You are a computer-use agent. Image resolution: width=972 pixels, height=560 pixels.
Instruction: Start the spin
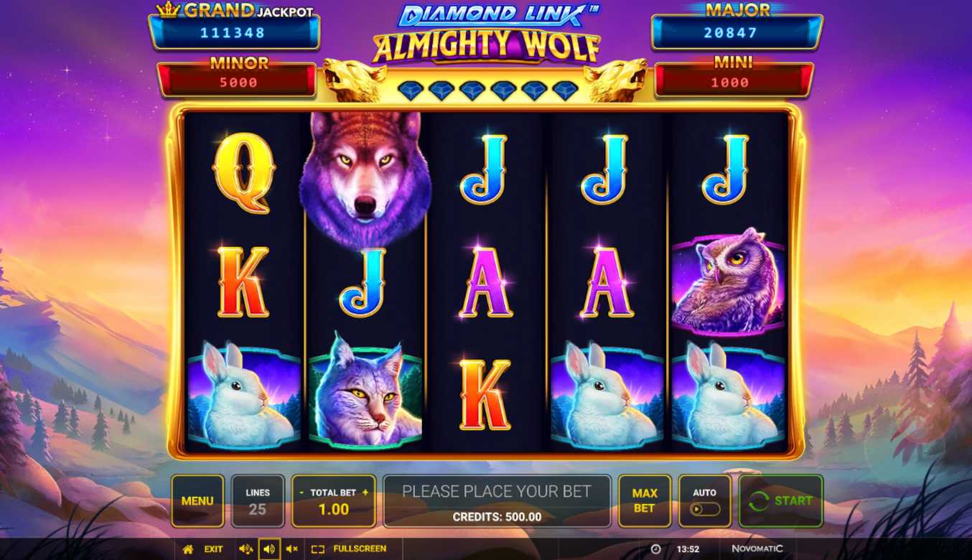point(780,501)
